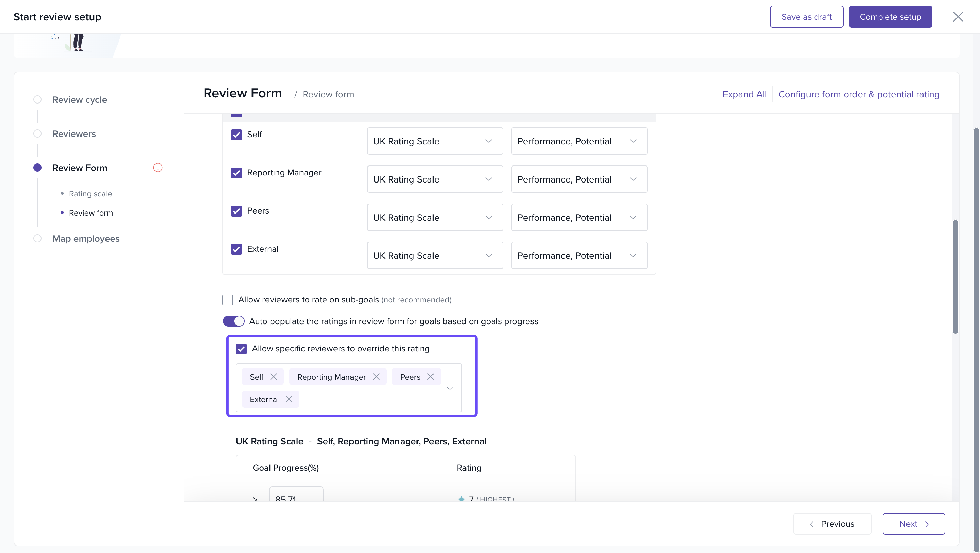Open the Rating scale sub-step
Screen dimensions: 980x553
pyautogui.click(x=91, y=194)
